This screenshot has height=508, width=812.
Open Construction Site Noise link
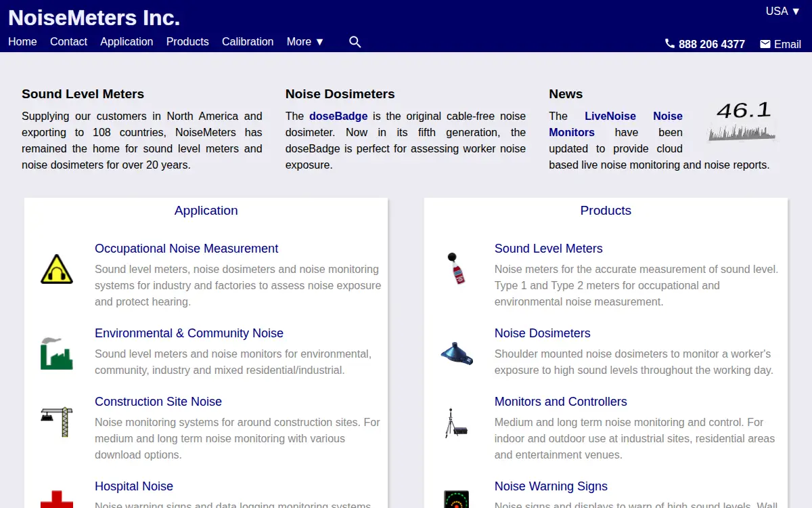pos(158,402)
